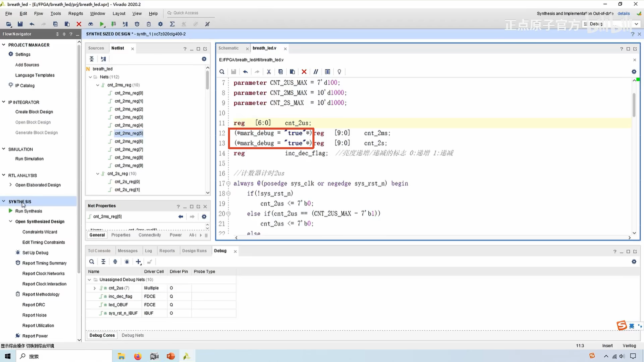
Task: Open Report Timing Summary
Action: click(44, 263)
